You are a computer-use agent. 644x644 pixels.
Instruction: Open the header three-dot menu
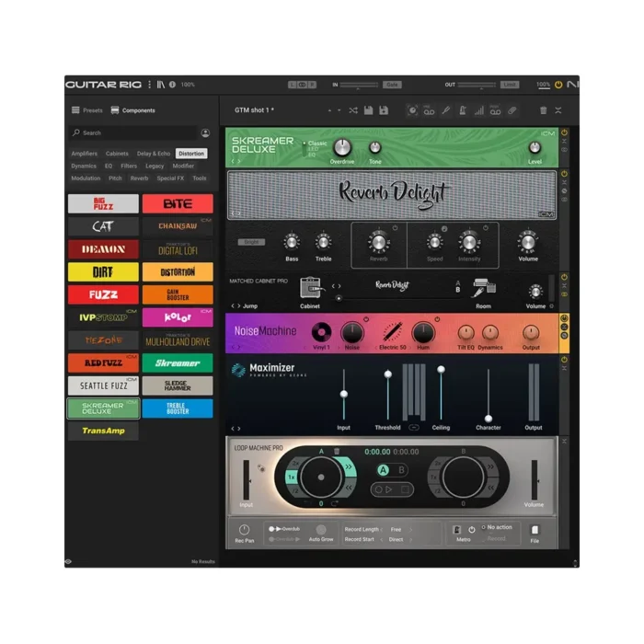149,85
